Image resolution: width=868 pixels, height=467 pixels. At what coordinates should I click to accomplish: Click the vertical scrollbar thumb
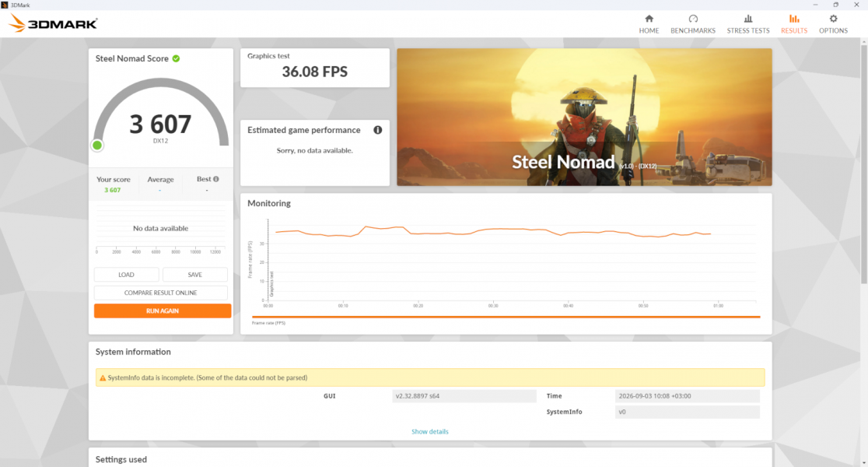(863, 164)
